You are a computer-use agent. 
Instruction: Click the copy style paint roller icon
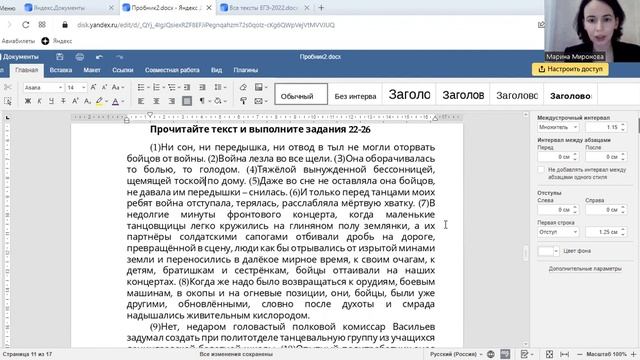pos(243,101)
